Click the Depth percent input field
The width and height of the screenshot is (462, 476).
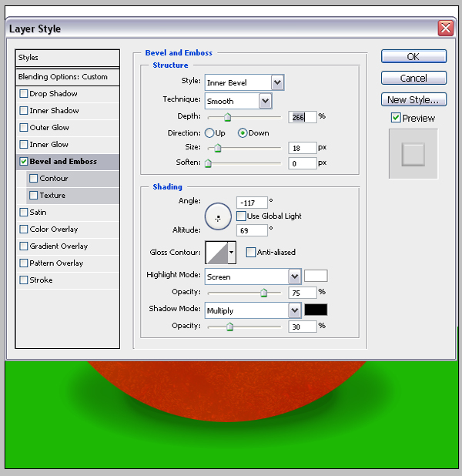[x=303, y=117]
